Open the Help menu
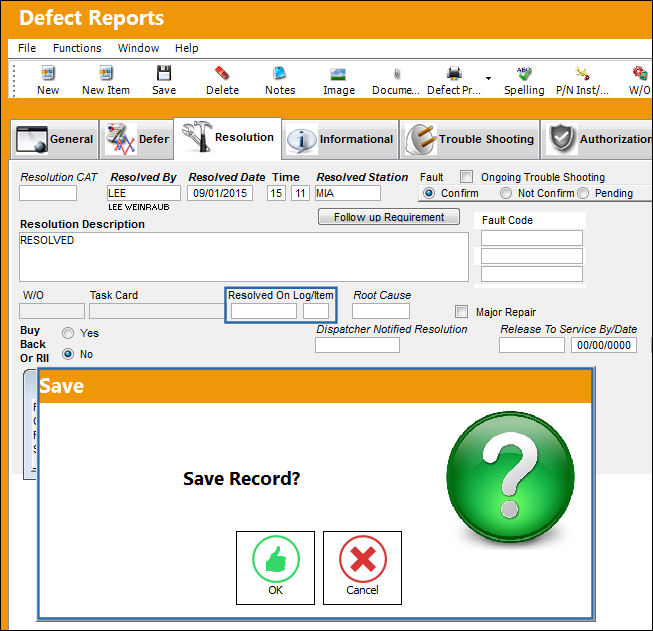This screenshot has width=653, height=631. click(x=186, y=48)
